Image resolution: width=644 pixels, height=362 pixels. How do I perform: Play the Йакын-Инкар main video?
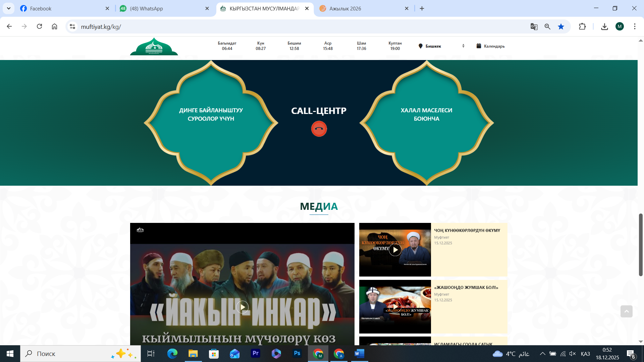[x=242, y=307]
